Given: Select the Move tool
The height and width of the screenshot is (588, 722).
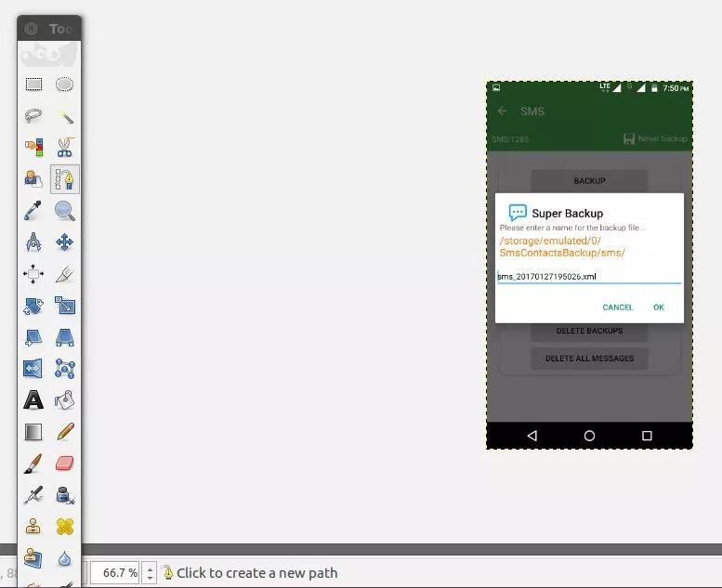Looking at the screenshot, I should 64,242.
